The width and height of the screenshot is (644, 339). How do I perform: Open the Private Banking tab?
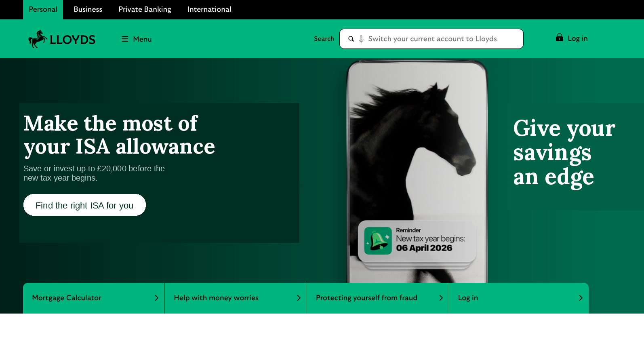coord(145,10)
